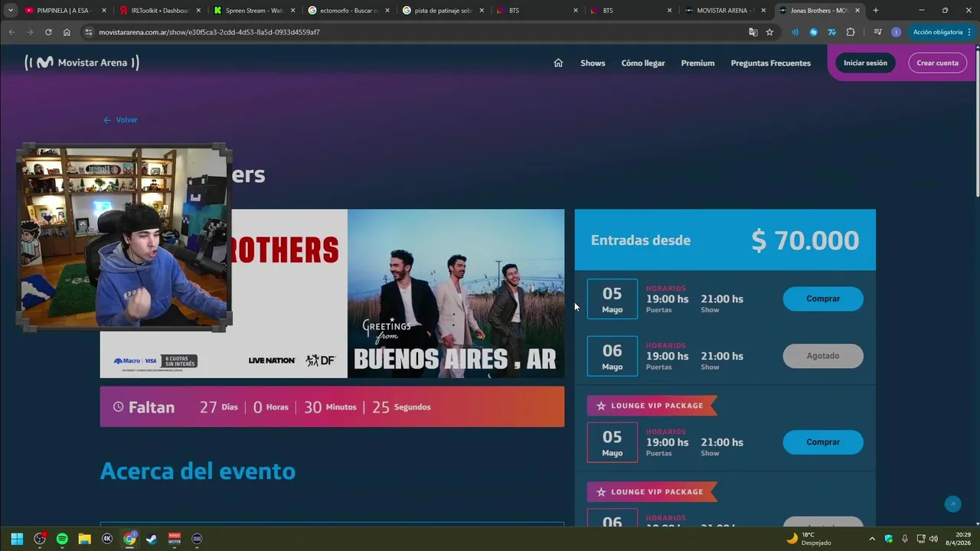Click the microphone tray icon
This screenshot has height=551, width=980.
pyautogui.click(x=905, y=539)
